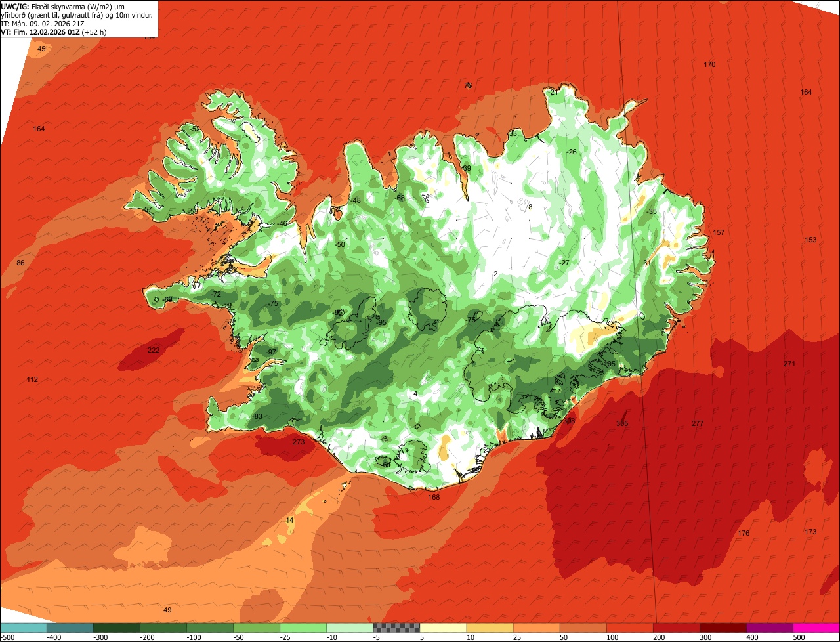This screenshot has height=642, width=840.
Task: Click the light green swatch between -25 and -10
Action: pyautogui.click(x=303, y=628)
